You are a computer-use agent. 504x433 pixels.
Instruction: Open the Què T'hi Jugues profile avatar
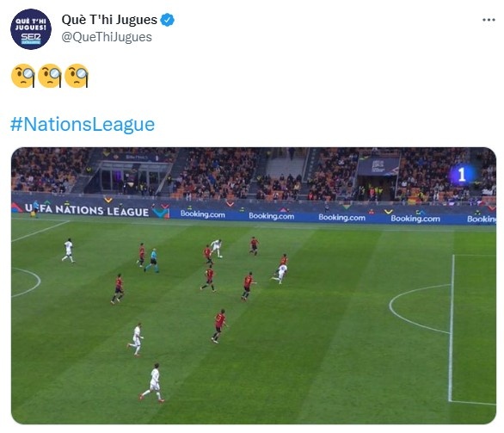[31, 29]
